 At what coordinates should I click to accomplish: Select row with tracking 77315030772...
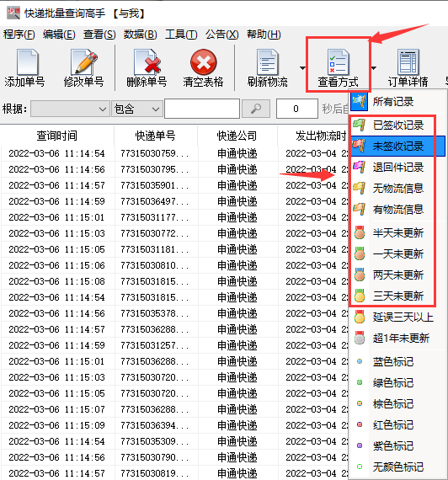click(174, 233)
